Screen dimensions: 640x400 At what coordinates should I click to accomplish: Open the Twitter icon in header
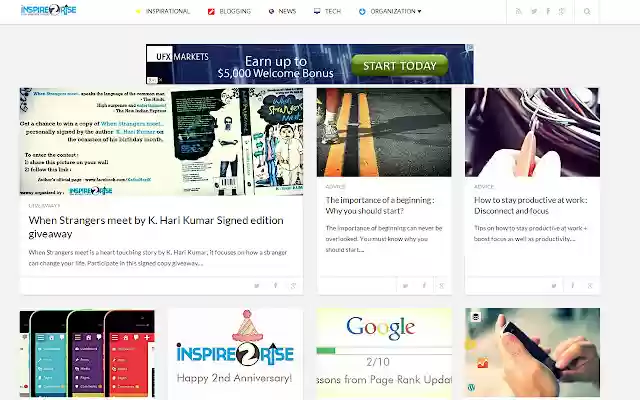[x=534, y=11]
